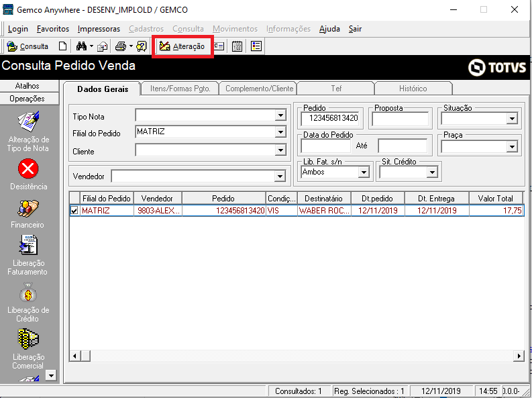Click the grid horizontal scrollbar thumb
This screenshot has height=398, width=532.
click(x=85, y=356)
